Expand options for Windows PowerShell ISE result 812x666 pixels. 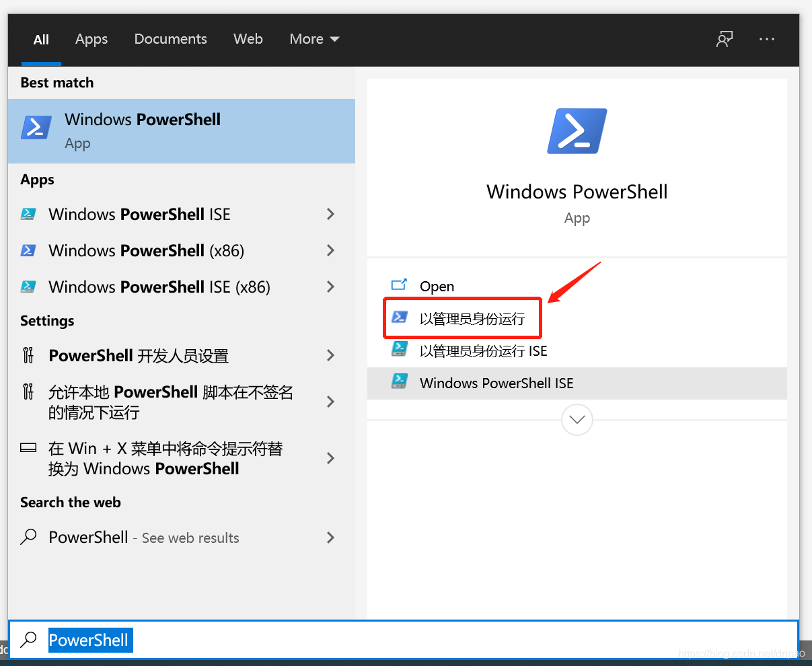click(x=330, y=214)
